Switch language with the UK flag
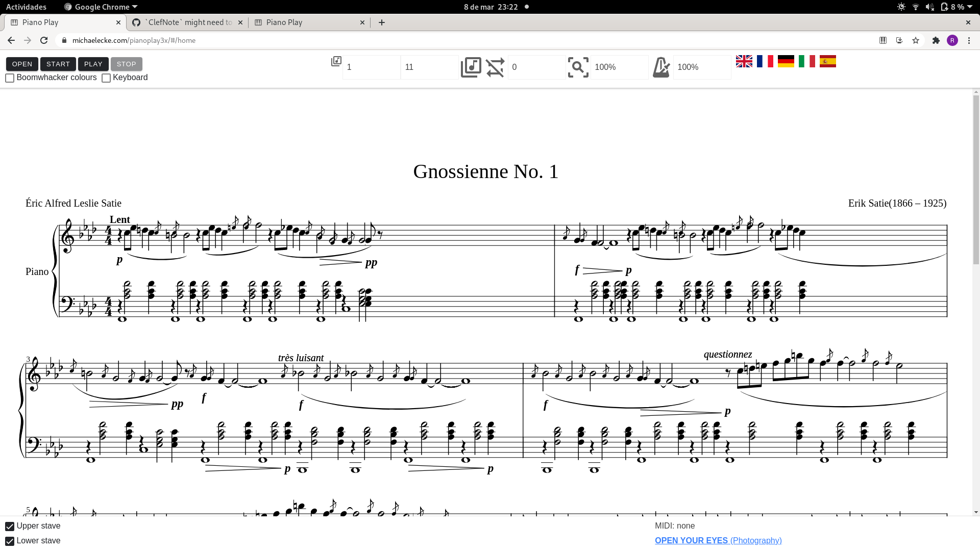This screenshot has width=980, height=551. pos(744,61)
